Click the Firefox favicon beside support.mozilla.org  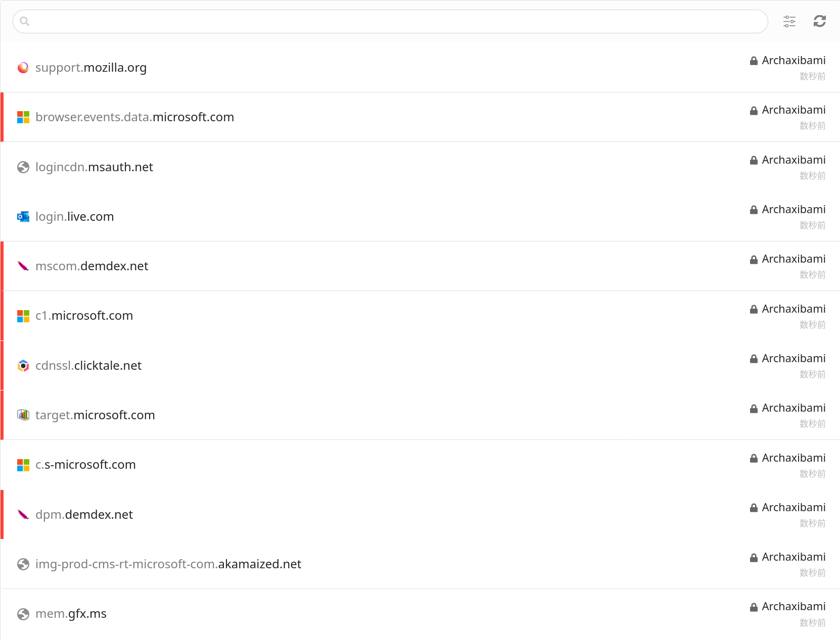pyautogui.click(x=23, y=68)
